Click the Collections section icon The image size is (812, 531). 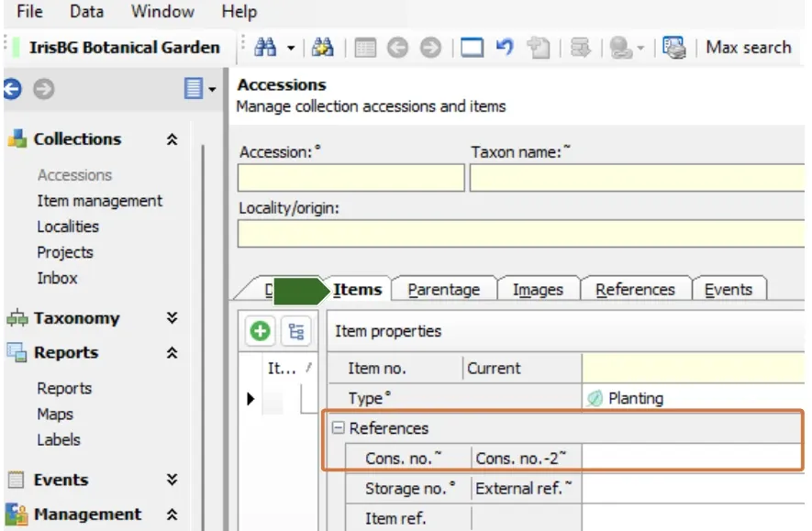(17, 138)
